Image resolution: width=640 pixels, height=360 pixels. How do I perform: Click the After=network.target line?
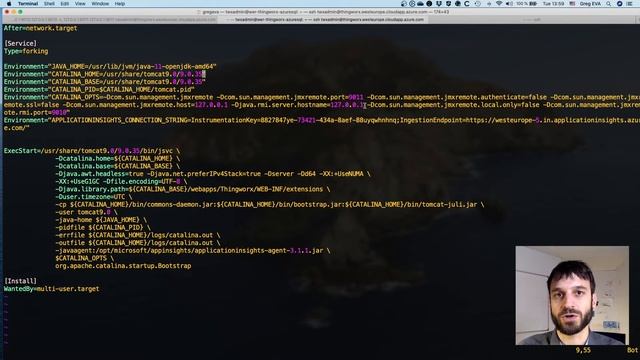(x=40, y=28)
